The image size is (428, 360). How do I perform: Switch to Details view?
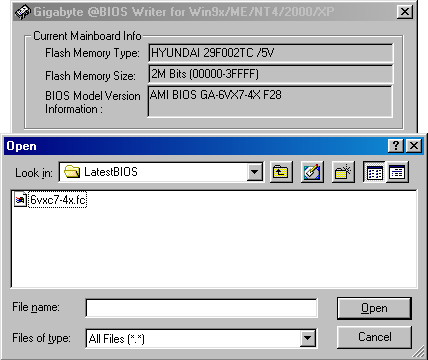[397, 172]
